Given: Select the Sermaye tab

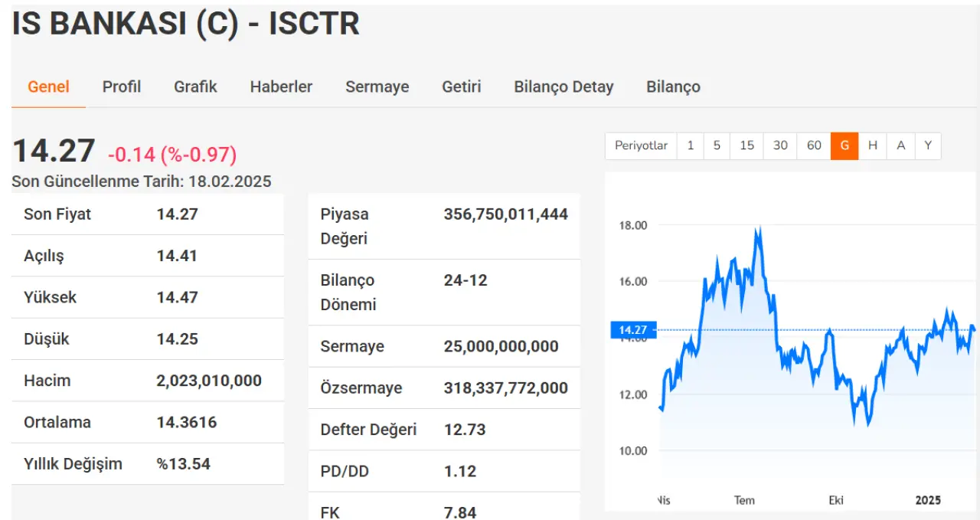Looking at the screenshot, I should (x=377, y=87).
